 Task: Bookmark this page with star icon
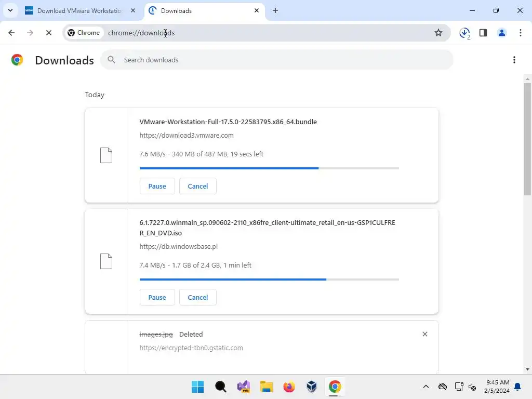(x=438, y=33)
